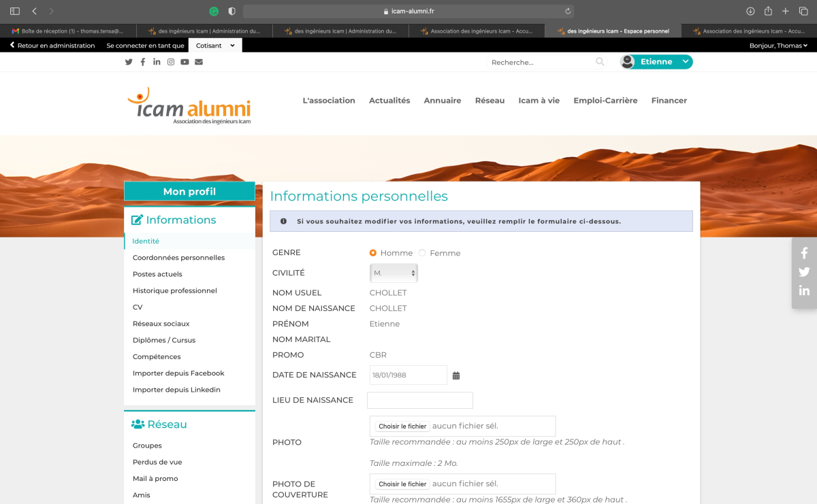Image resolution: width=817 pixels, height=504 pixels.
Task: Open the Annuaire menu item
Action: click(x=443, y=101)
